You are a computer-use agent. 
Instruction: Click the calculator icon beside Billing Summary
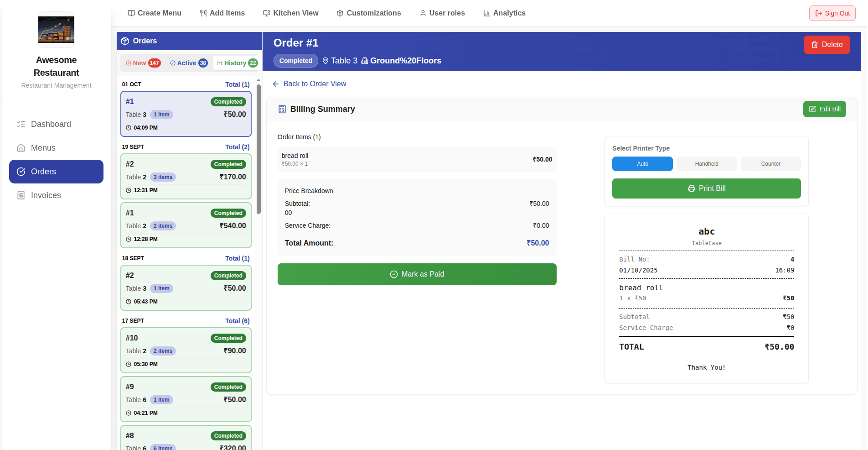point(282,109)
